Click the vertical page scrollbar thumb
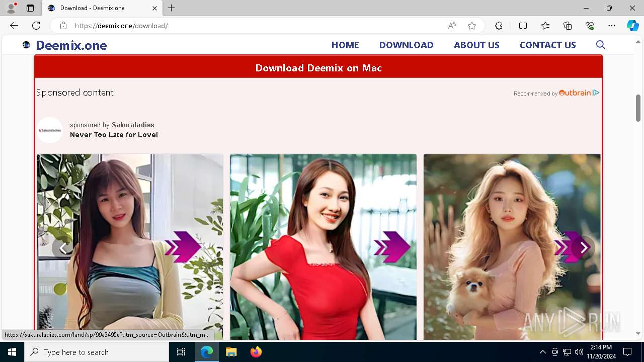Image resolution: width=644 pixels, height=362 pixels. 638,108
